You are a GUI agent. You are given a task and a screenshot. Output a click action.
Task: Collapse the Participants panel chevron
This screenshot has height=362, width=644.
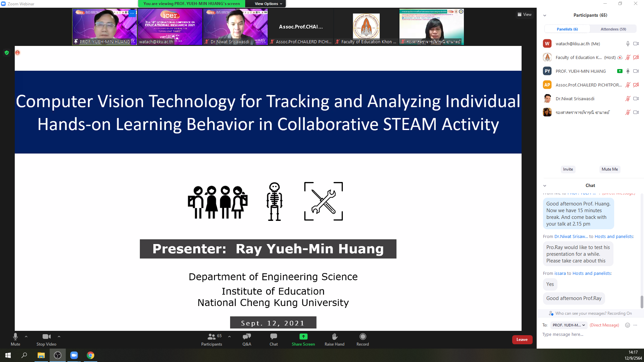coord(545,15)
